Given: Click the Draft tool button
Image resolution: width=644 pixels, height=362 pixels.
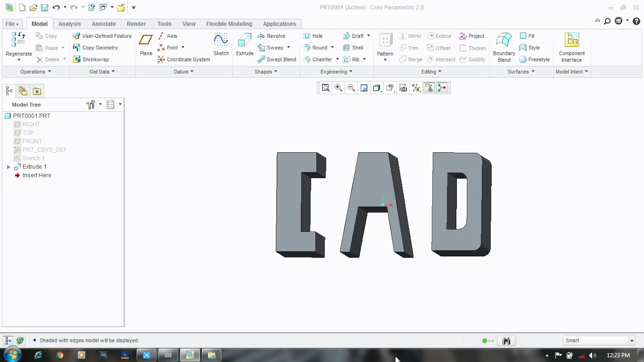Looking at the screenshot, I should click(353, 36).
